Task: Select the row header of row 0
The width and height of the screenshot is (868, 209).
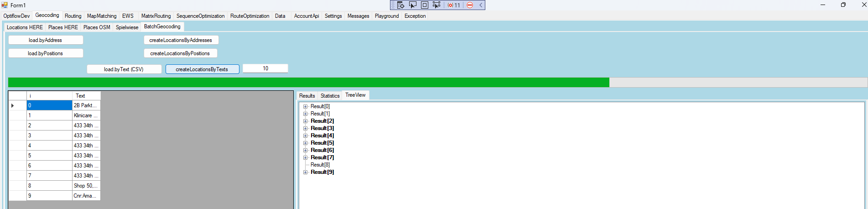Action: click(x=17, y=105)
